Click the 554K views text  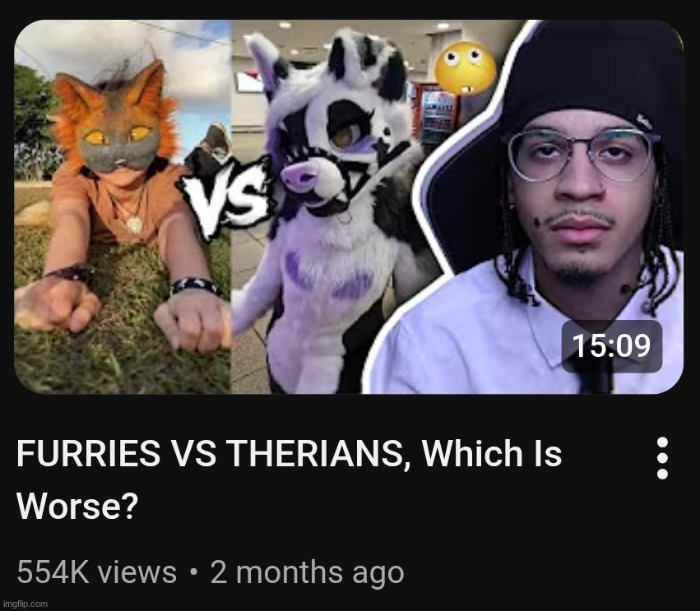[x=97, y=572]
